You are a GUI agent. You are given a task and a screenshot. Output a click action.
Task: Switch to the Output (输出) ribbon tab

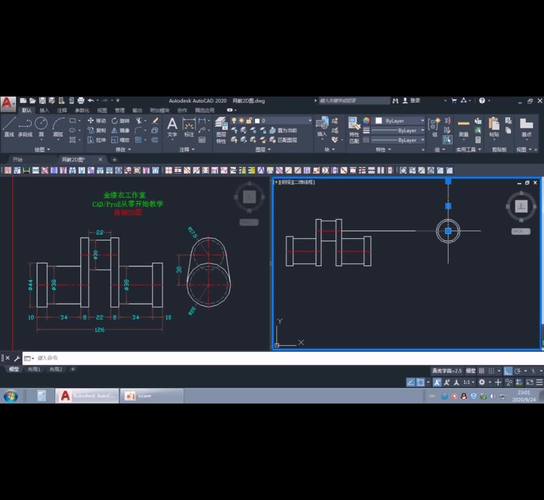[137, 110]
